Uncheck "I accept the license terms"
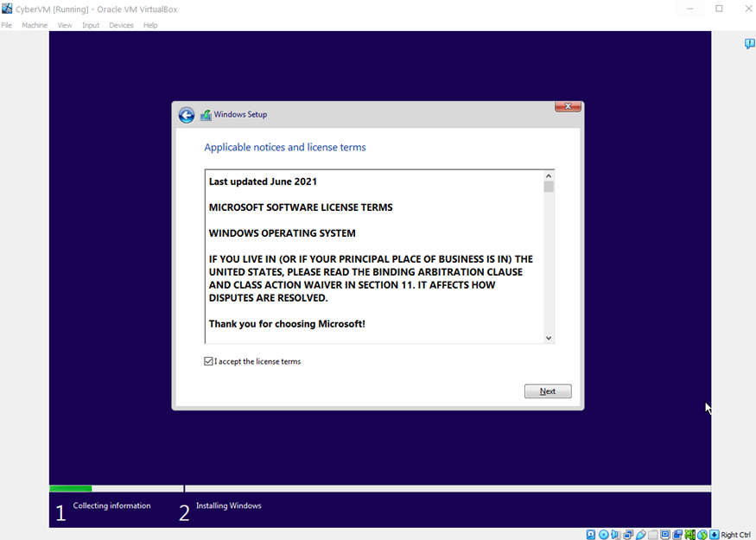 [x=209, y=361]
